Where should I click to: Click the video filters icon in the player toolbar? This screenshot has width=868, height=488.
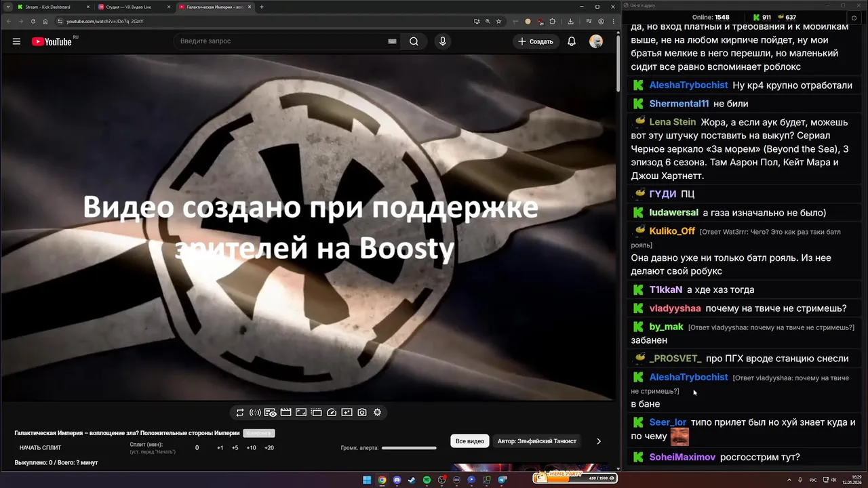click(x=347, y=412)
